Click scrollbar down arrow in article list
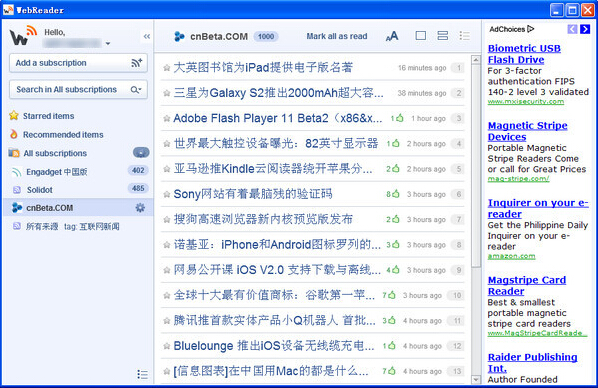The height and width of the screenshot is (388, 598). coord(476,379)
